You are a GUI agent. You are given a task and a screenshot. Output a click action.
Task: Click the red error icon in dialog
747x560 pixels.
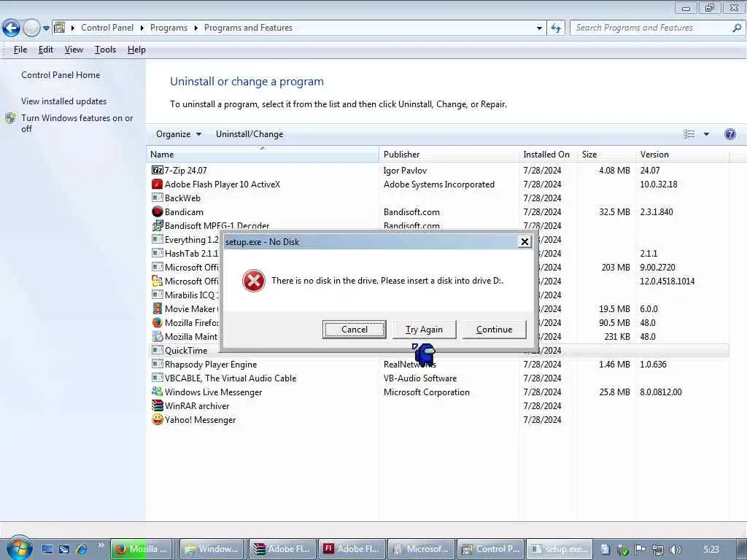coord(253,281)
